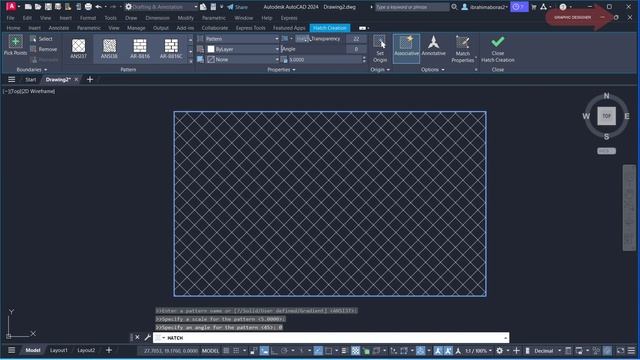Toggle lineweight display in status bar

[344, 351]
